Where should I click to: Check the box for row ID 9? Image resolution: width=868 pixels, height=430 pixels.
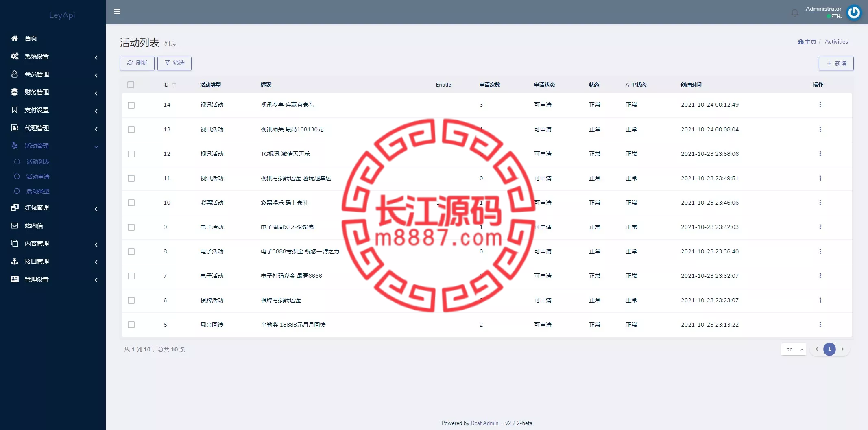[131, 227]
